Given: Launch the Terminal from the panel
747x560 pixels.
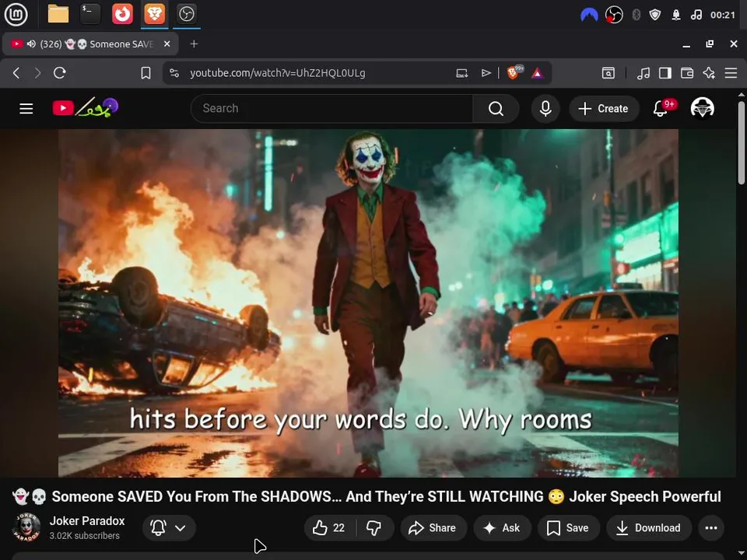Looking at the screenshot, I should coord(90,14).
